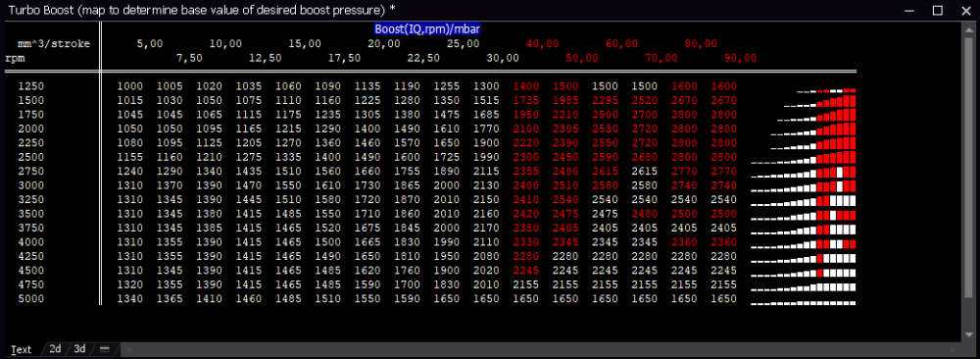Select the 5000 rpm row header
Image resolution: width=980 pixels, height=359 pixels.
[31, 299]
